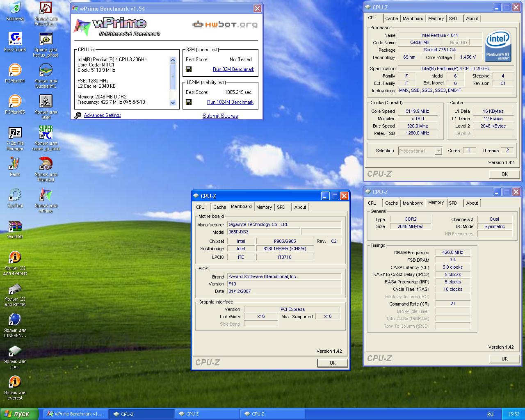Open the bottom everest shortcut icon

[15, 382]
